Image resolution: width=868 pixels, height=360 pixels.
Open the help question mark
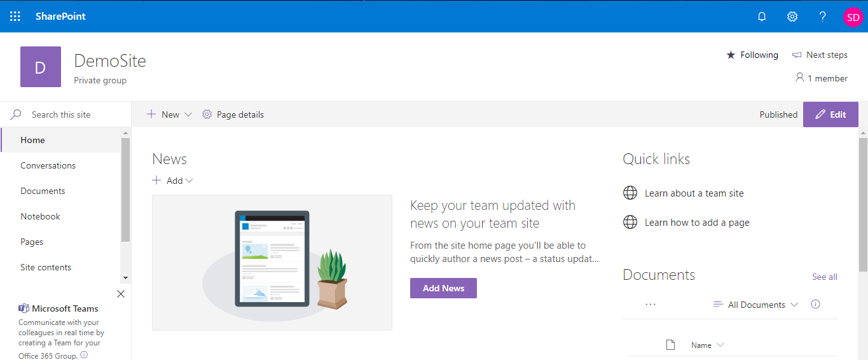(823, 17)
